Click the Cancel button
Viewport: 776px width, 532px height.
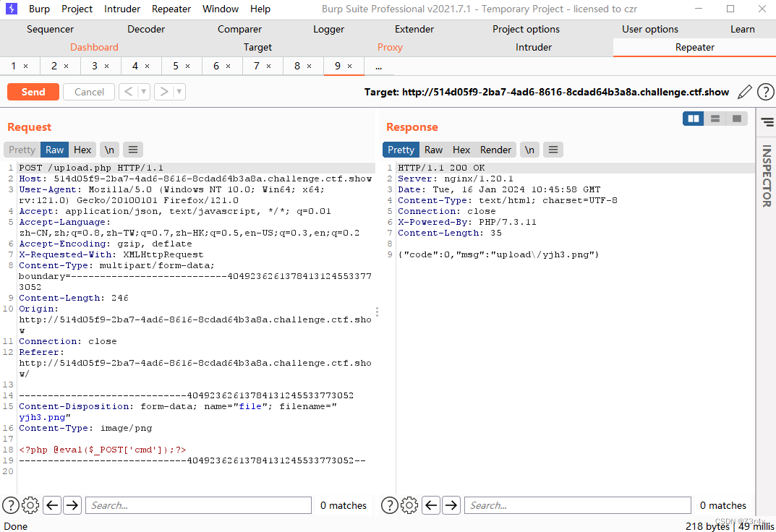89,92
